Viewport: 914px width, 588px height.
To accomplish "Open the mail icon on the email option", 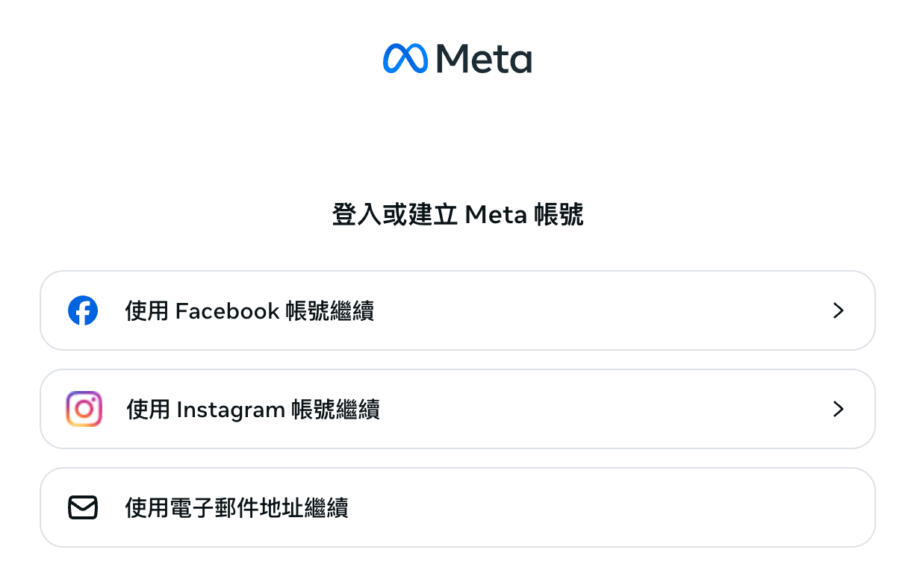I will 83,507.
